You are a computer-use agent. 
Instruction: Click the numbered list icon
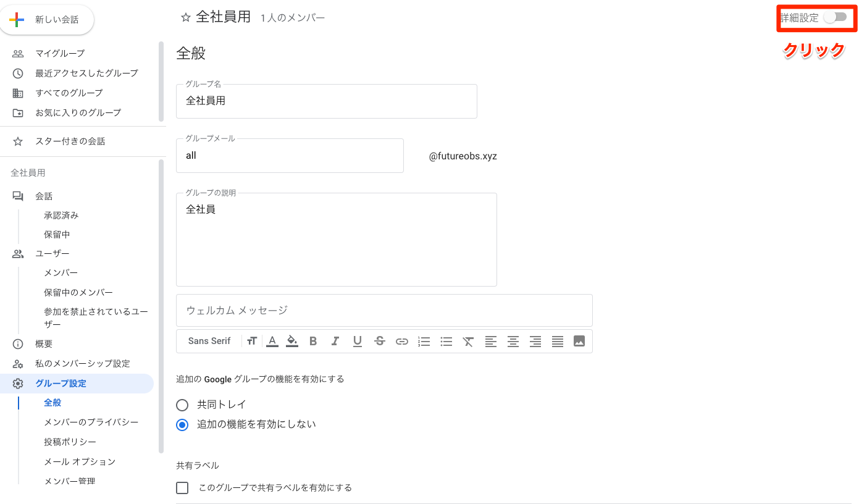pos(424,341)
